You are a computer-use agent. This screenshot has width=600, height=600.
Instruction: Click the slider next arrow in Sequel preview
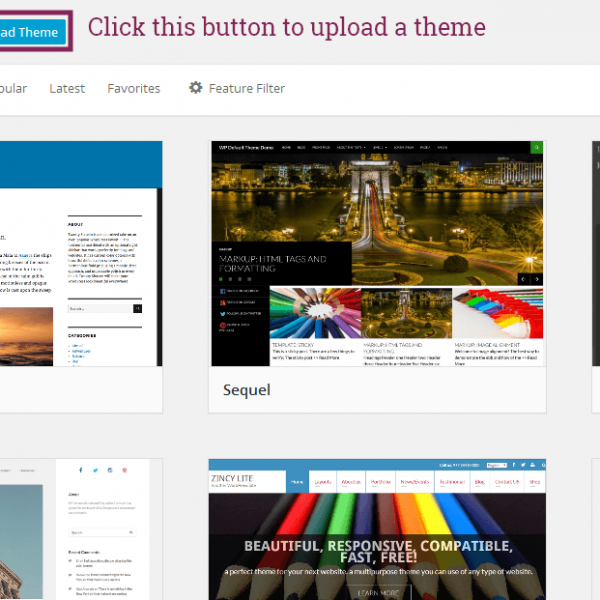tap(537, 279)
